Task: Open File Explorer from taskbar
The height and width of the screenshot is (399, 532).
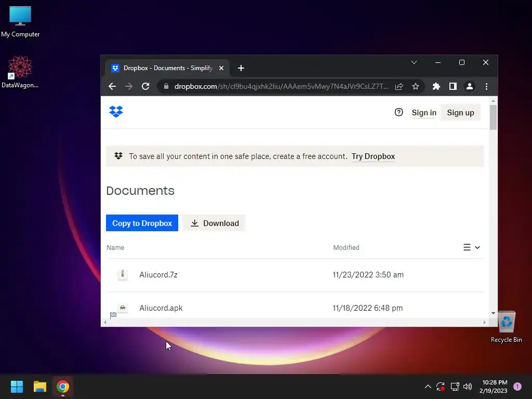Action: [39, 387]
